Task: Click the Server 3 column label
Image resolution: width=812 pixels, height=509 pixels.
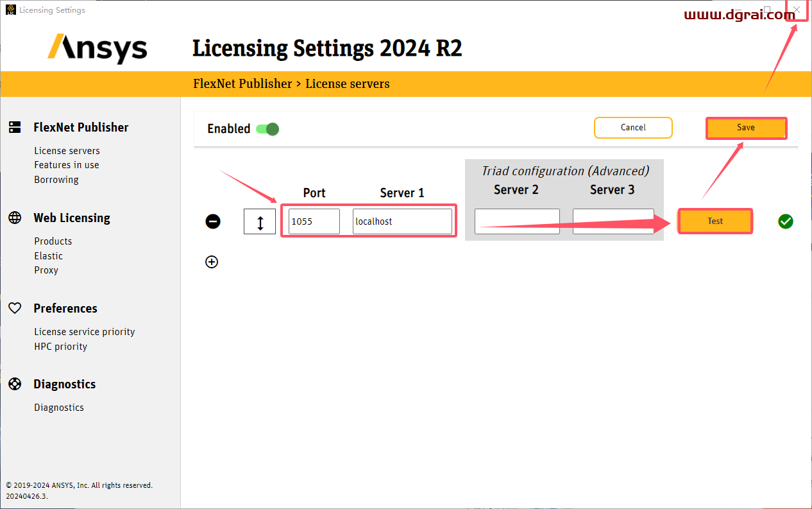Action: (x=613, y=190)
